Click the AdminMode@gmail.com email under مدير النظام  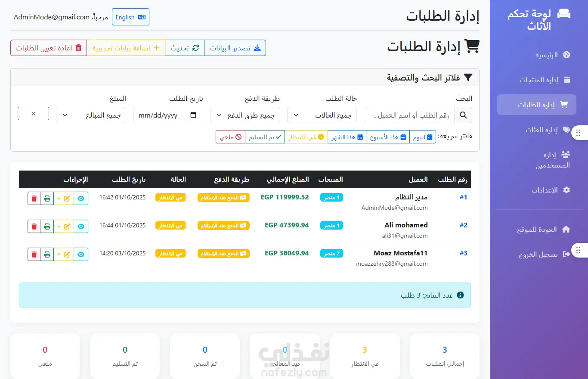394,208
